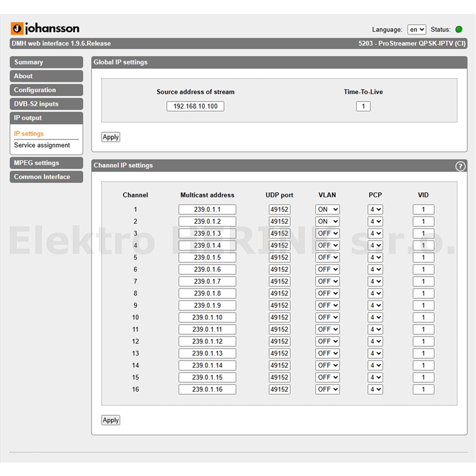Screen dimensions: 476x476
Task: Select multicast address field for channel 1
Action: (x=207, y=209)
